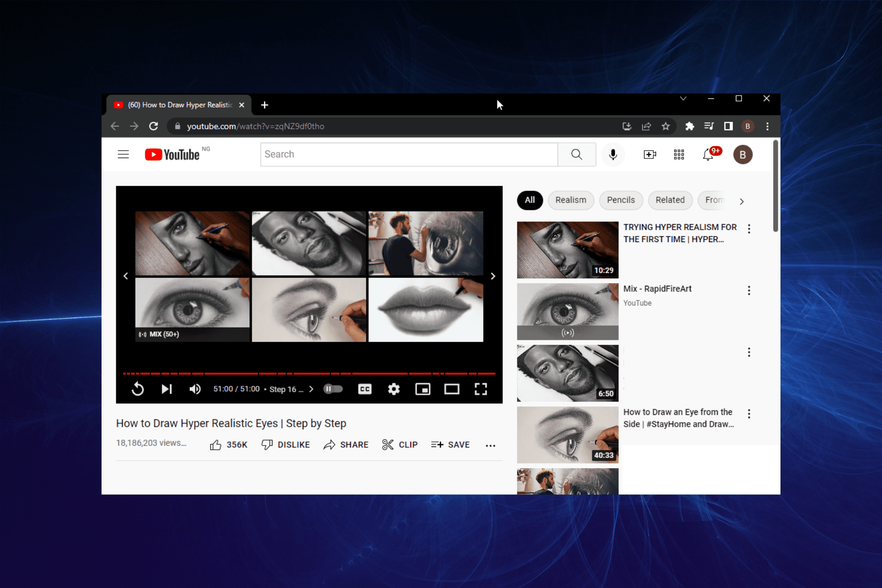Viewport: 882px width, 588px height.
Task: Like the video with 356K thumbs up
Action: point(228,445)
